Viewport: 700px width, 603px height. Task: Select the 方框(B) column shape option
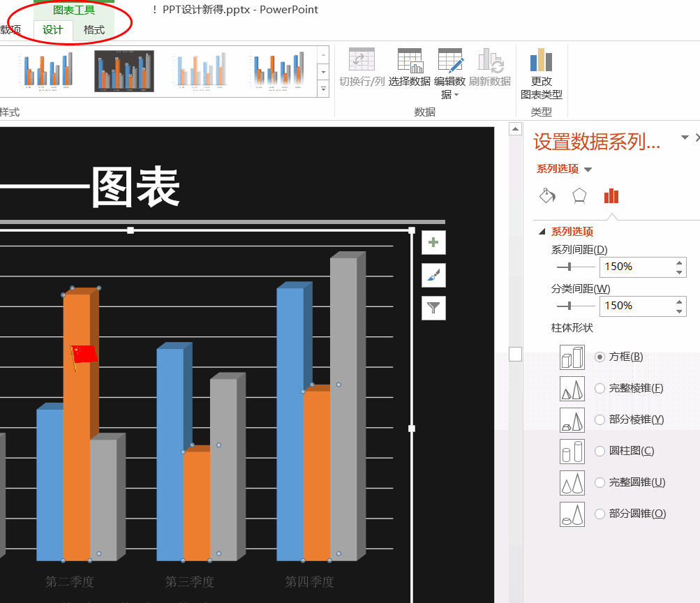click(x=600, y=357)
